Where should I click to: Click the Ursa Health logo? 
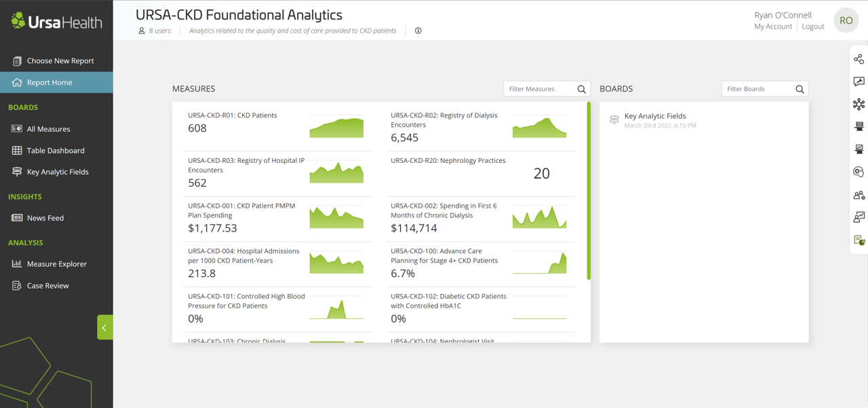(56, 22)
